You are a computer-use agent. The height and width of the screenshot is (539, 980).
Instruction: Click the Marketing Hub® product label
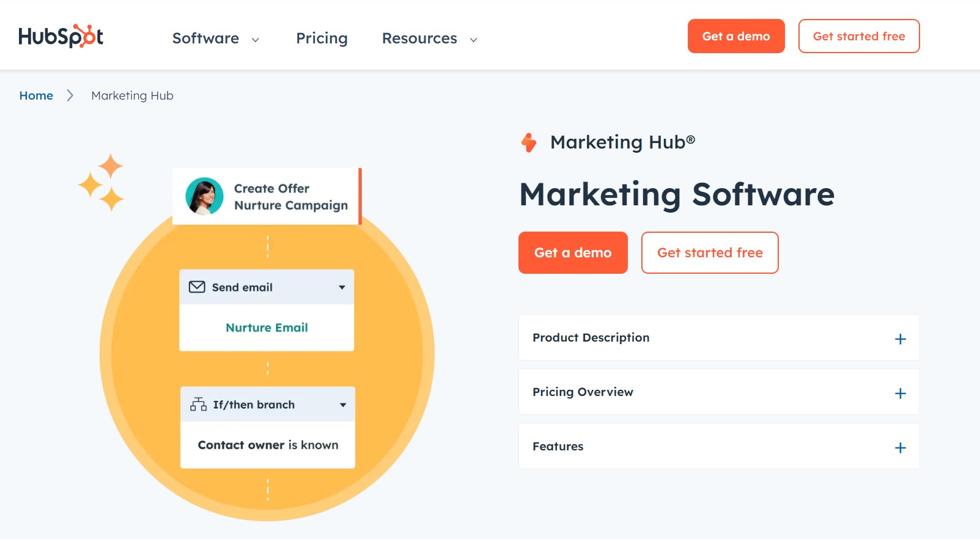[x=622, y=142]
